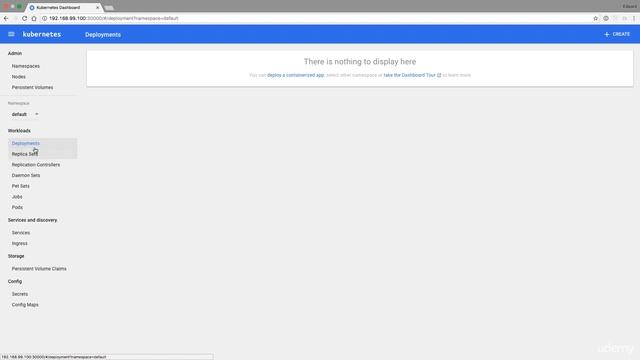Close the Kubernetes Dashboard tab
Image resolution: width=640 pixels, height=360 pixels.
pyautogui.click(x=98, y=7)
